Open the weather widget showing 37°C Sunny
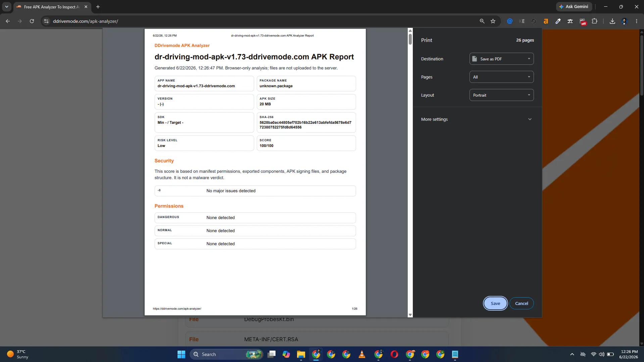 17,354
